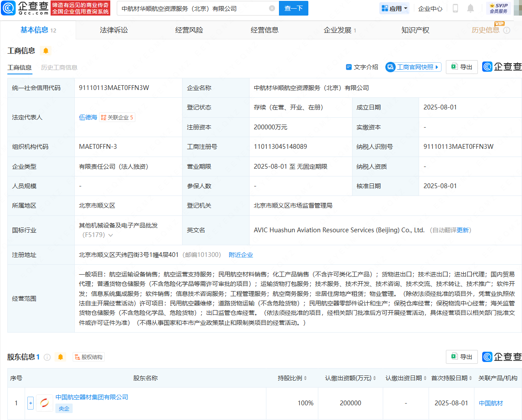Open 企业中心 link
The height and width of the screenshot is (420, 522).
[x=430, y=8]
